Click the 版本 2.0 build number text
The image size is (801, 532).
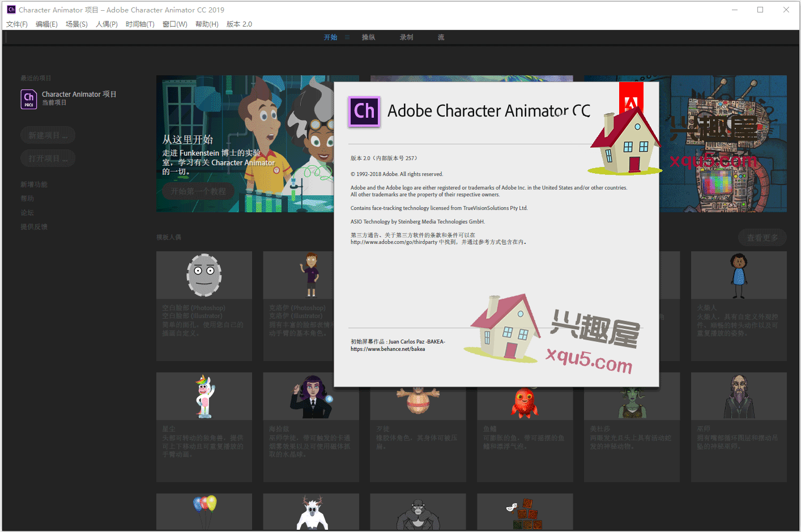(x=384, y=158)
